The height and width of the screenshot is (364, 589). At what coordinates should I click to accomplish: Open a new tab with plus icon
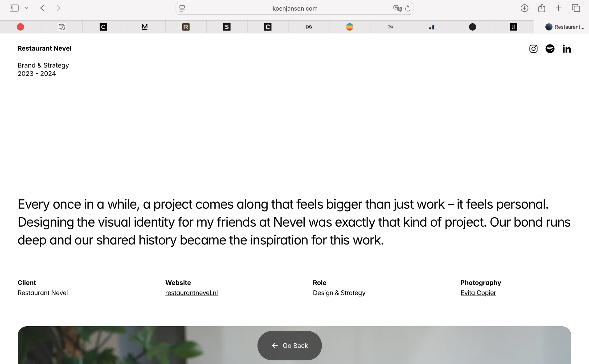[x=558, y=8]
